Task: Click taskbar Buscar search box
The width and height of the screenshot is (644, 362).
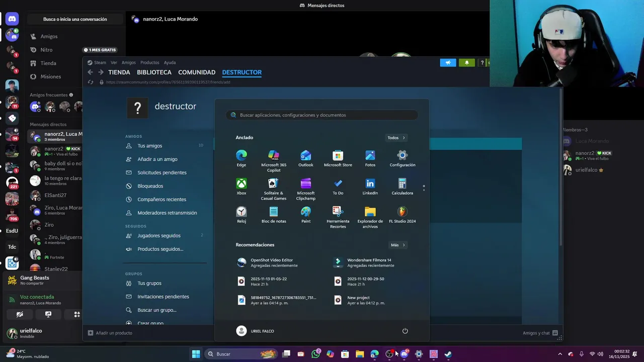Action: [242, 354]
